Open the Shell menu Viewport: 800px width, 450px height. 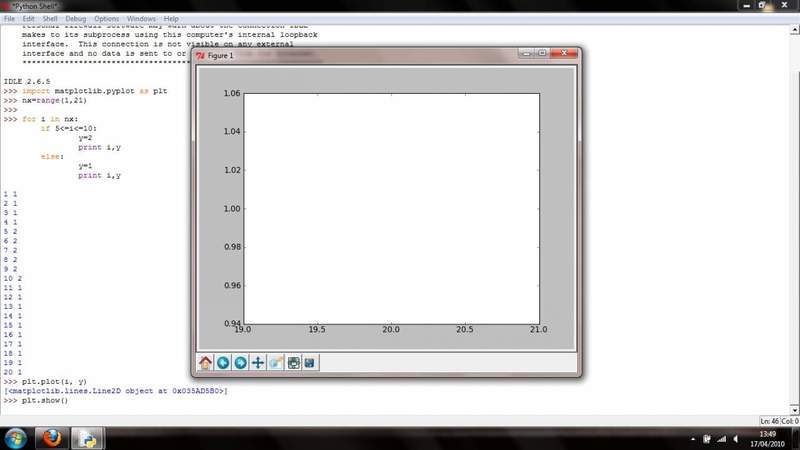coord(50,19)
